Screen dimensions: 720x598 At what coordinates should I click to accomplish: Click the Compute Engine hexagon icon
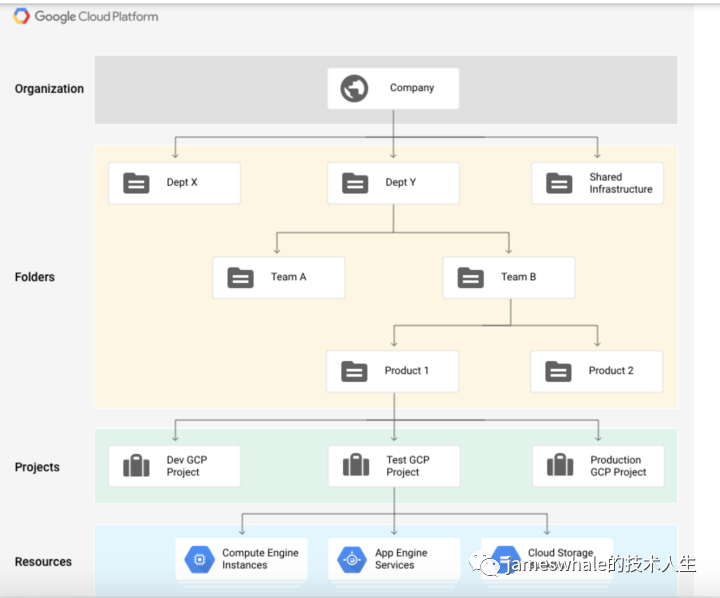(x=199, y=559)
